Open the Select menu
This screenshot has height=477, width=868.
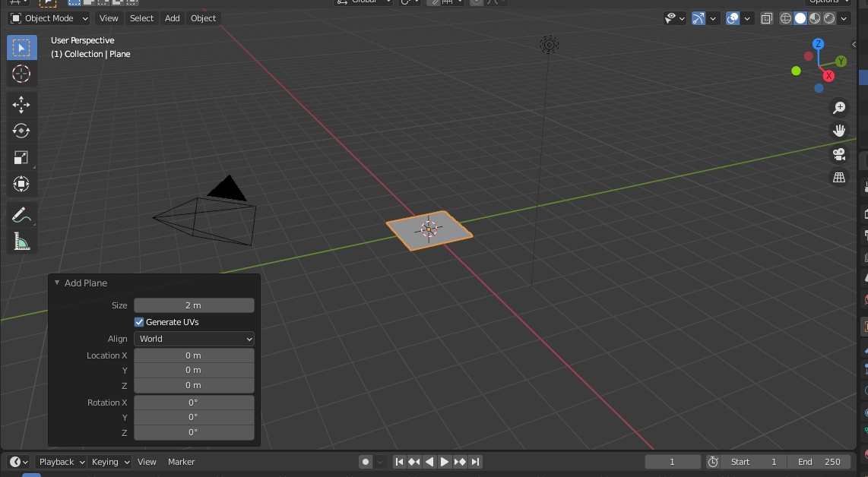point(141,18)
